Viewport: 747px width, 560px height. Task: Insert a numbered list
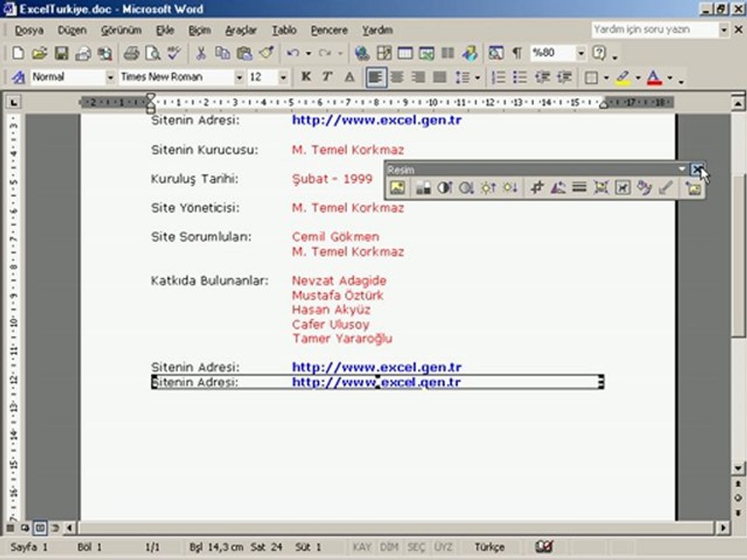tap(498, 77)
